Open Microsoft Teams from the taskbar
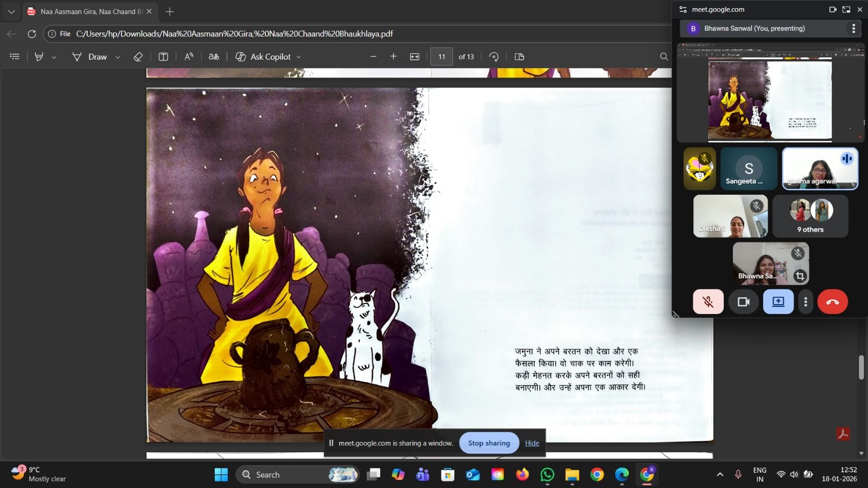The width and height of the screenshot is (868, 488). tap(423, 474)
